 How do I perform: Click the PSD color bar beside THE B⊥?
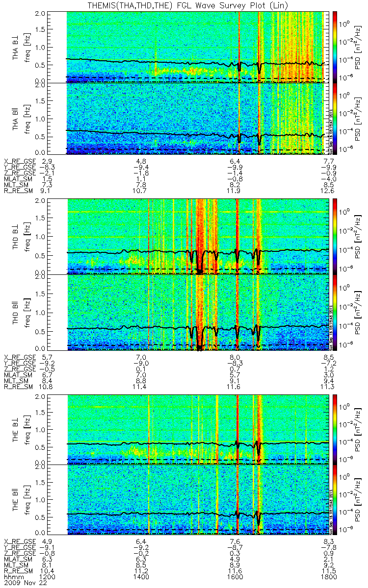[335, 430]
